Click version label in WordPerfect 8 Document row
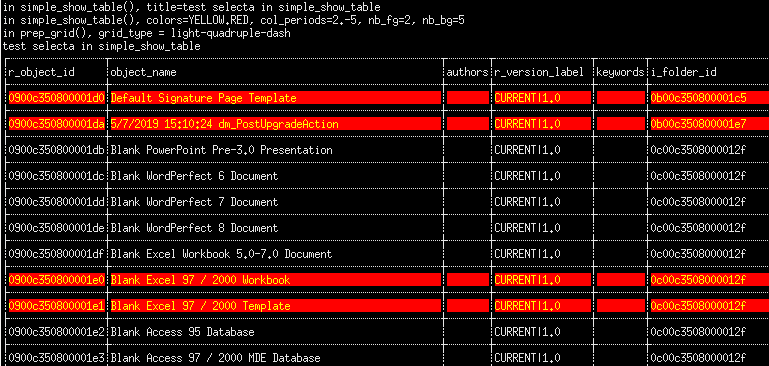Screen dimensions: 769x366 527,228
